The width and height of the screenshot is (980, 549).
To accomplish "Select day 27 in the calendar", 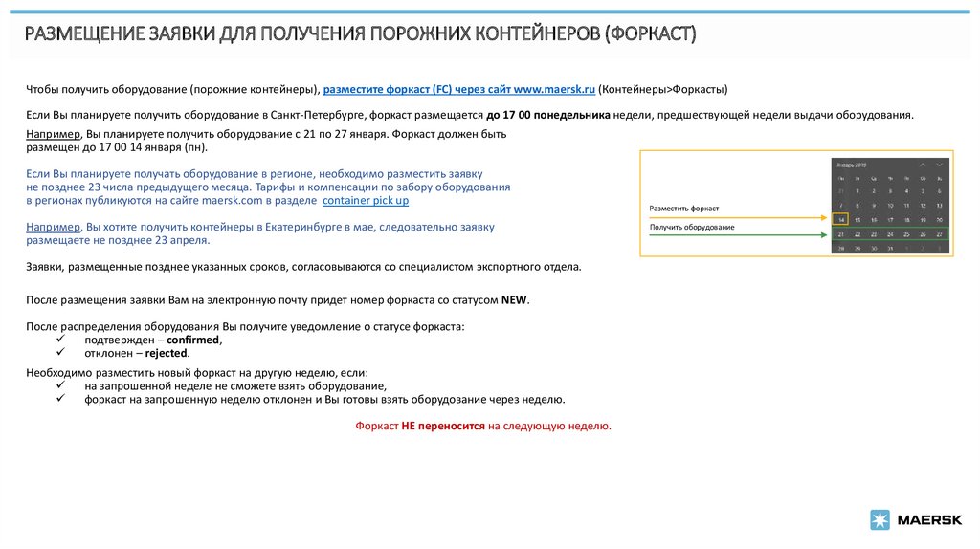I will tap(939, 235).
